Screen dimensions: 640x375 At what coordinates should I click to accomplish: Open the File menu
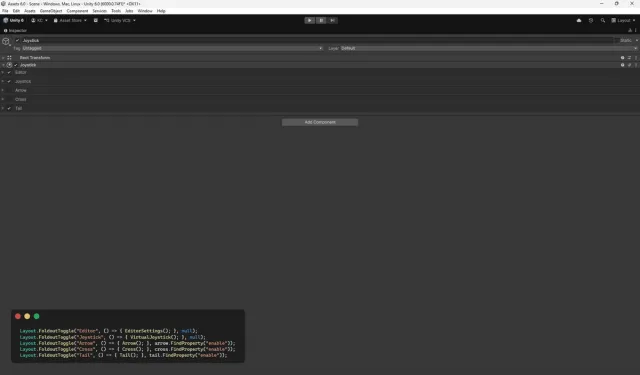tap(5, 11)
